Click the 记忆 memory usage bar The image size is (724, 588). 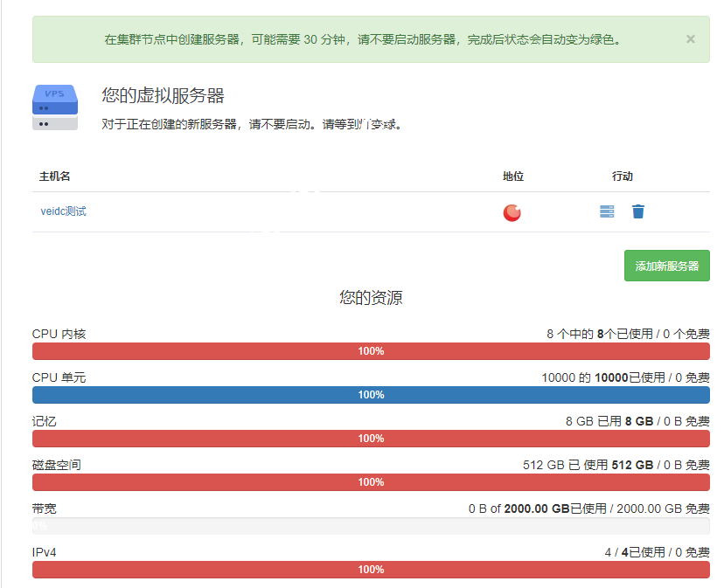(x=371, y=439)
